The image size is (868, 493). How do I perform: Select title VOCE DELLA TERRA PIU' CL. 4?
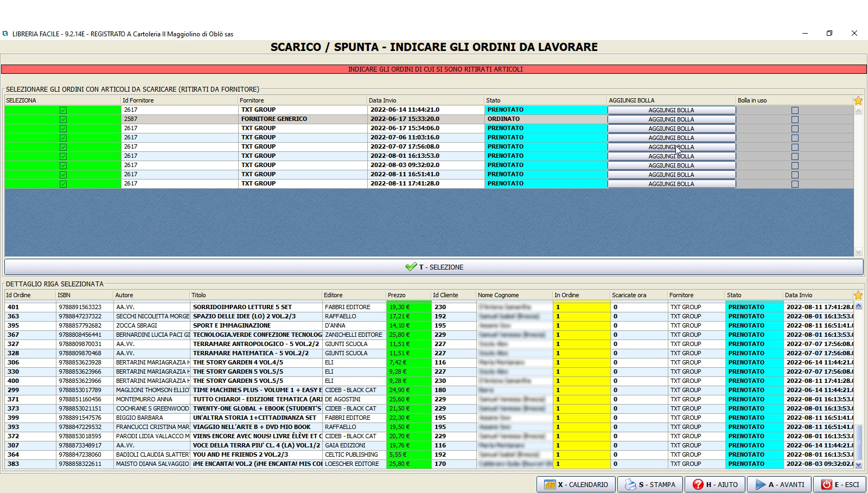coord(256,445)
